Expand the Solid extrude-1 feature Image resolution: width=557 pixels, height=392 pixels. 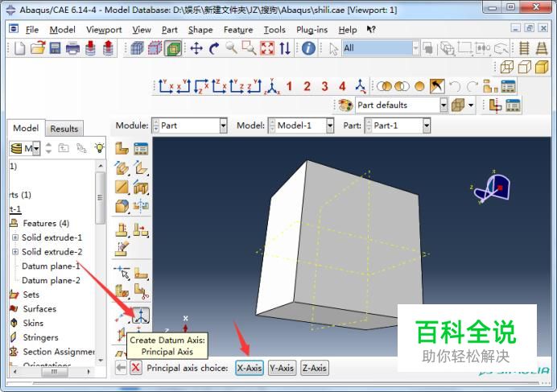[15, 237]
